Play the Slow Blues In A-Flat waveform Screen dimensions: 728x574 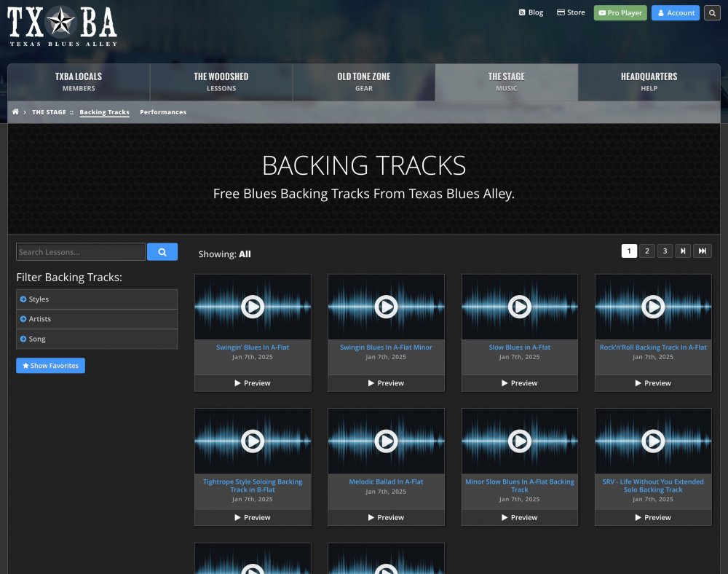tap(519, 307)
